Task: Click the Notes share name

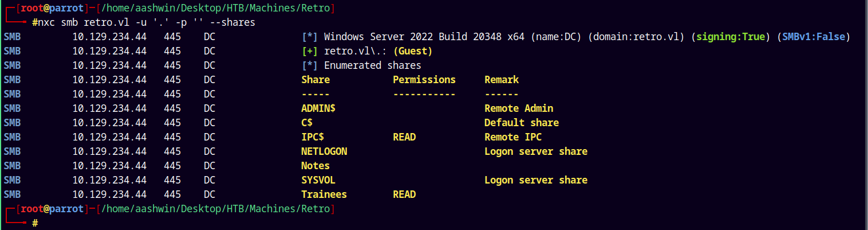Action: [315, 166]
